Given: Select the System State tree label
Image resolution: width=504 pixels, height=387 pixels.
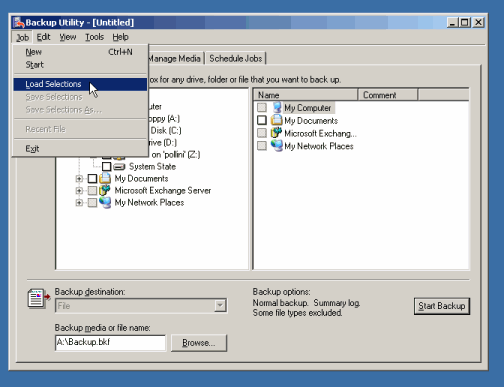Looking at the screenshot, I should point(152,166).
